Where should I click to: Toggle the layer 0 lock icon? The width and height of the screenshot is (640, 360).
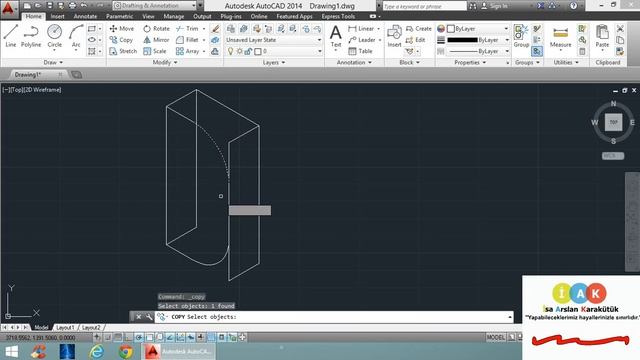[x=248, y=51]
